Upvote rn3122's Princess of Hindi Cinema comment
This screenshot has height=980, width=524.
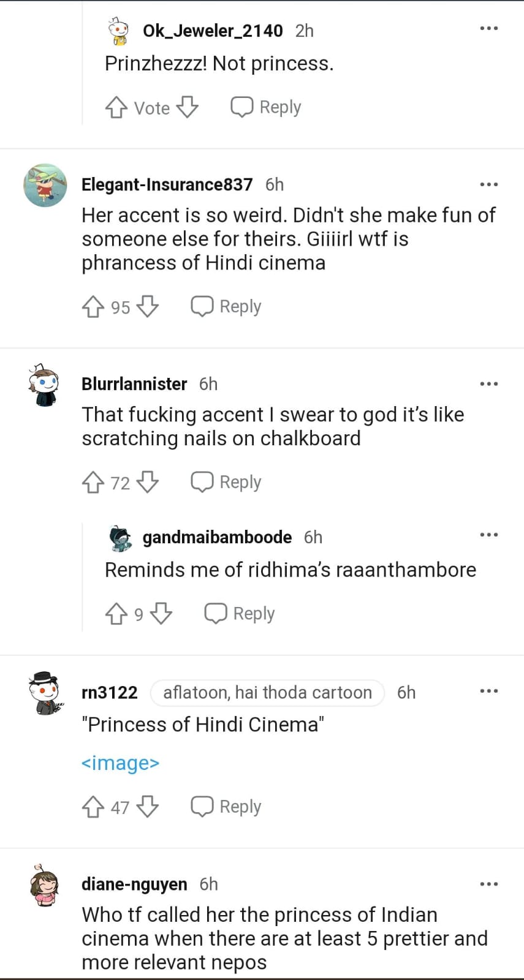click(93, 807)
